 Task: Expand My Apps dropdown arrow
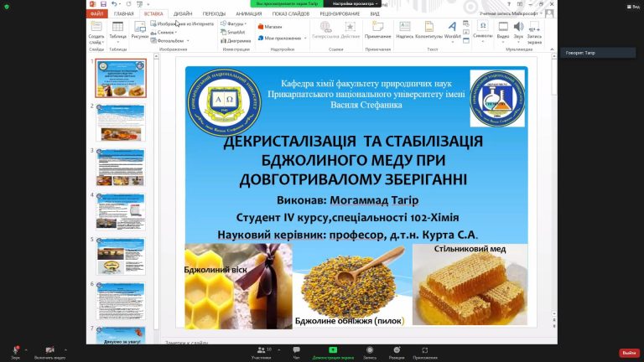[x=305, y=39]
